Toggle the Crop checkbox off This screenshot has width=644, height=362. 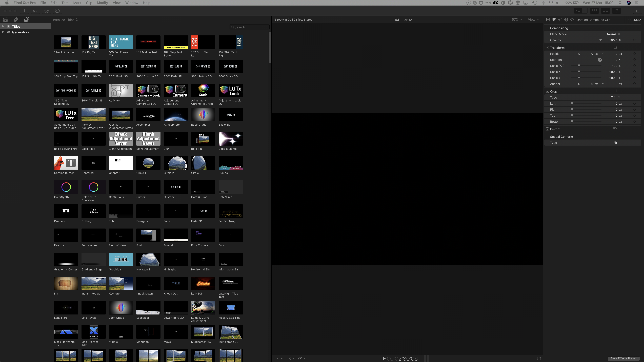[x=547, y=91]
